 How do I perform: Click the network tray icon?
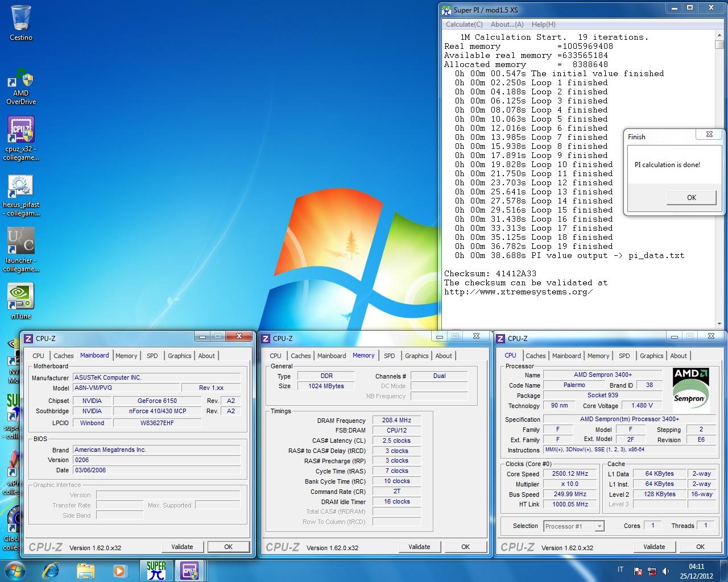click(x=652, y=571)
